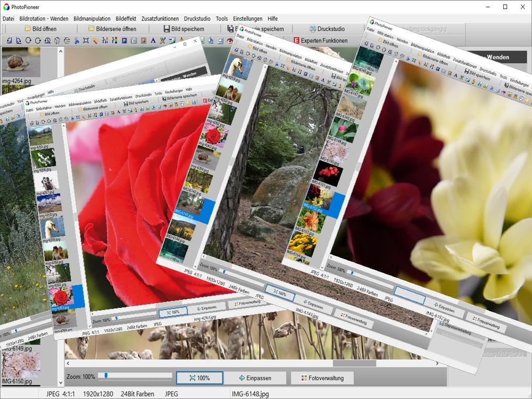Open Fotoverwaltung from the bottom bar
The image size is (532, 399).
[x=322, y=378]
